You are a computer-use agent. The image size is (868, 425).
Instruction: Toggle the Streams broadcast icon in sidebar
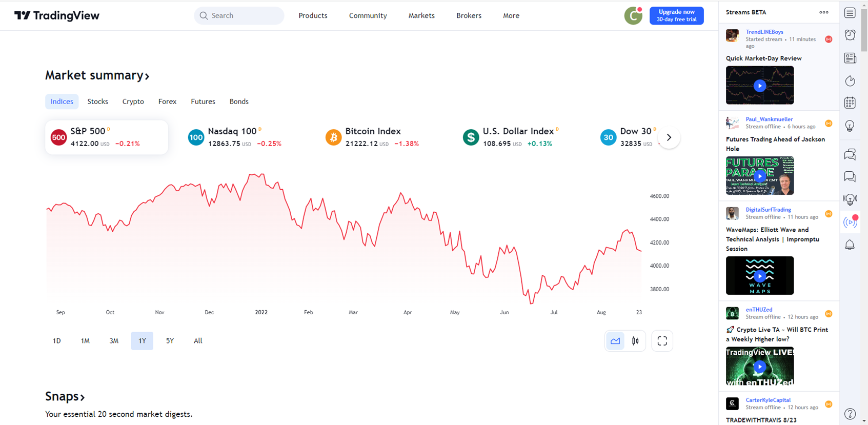(x=850, y=222)
